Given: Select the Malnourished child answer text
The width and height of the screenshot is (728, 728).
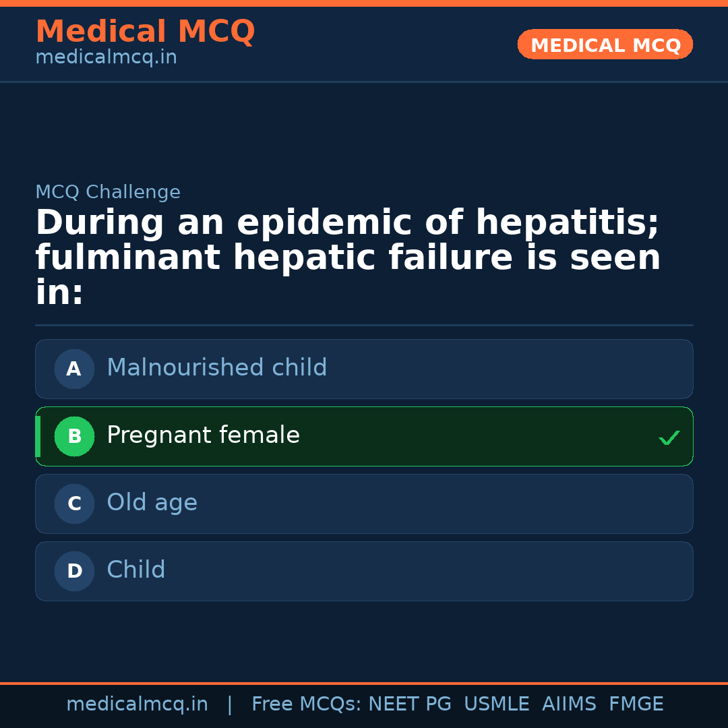Looking at the screenshot, I should point(216,368).
